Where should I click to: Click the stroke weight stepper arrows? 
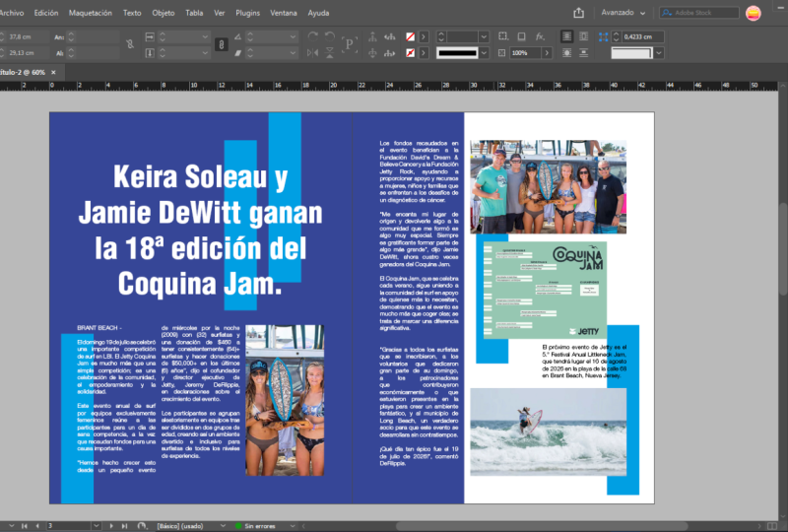click(441, 36)
